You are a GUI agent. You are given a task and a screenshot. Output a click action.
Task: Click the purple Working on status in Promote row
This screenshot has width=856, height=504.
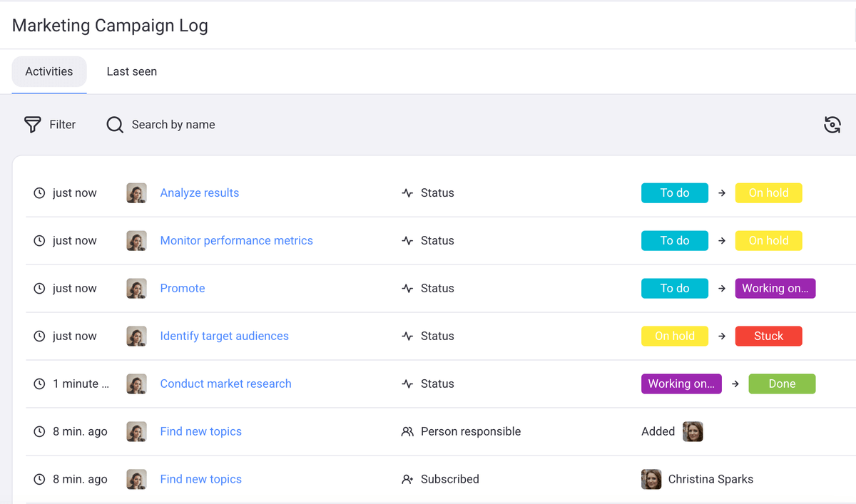(x=775, y=289)
